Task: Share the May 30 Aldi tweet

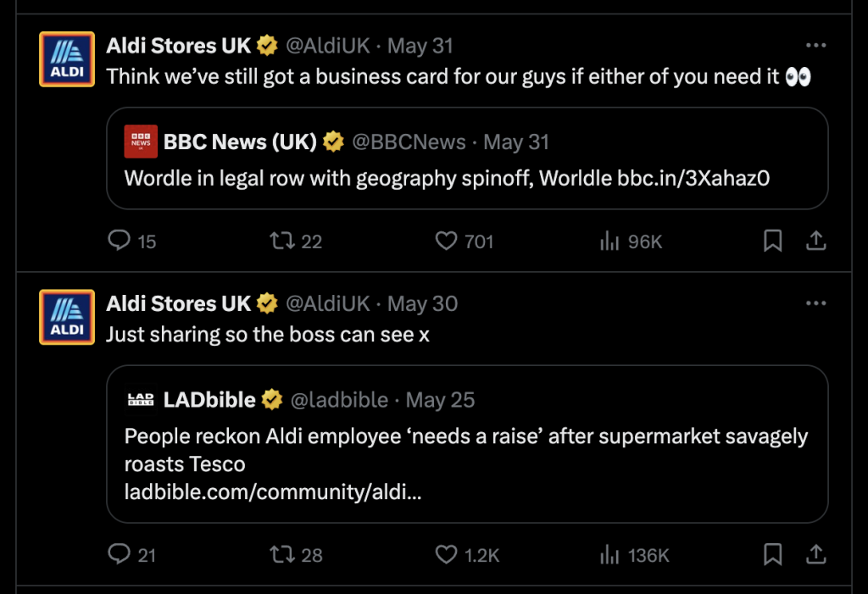Action: pos(815,555)
